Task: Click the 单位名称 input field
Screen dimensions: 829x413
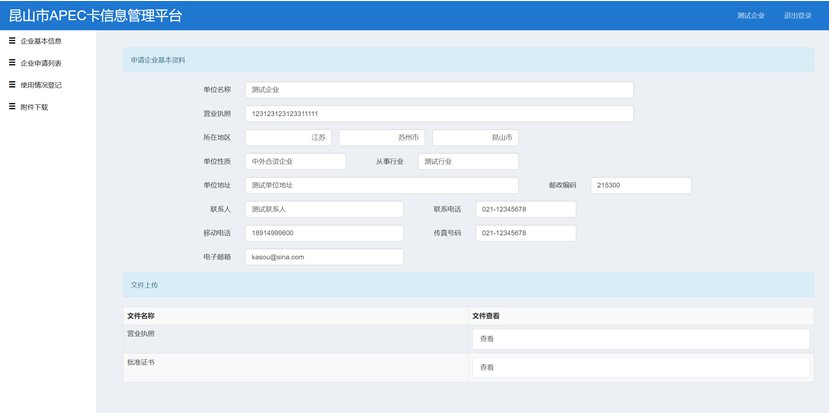Action: click(x=439, y=90)
